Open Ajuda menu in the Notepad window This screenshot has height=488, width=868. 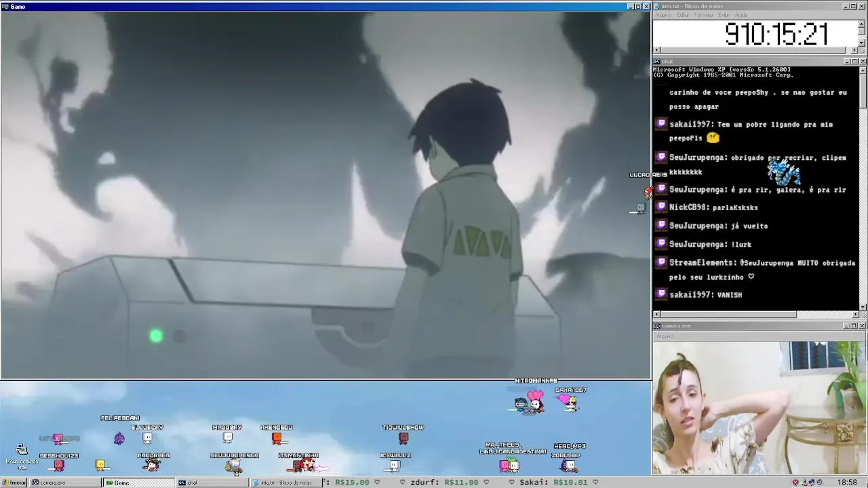pyautogui.click(x=741, y=15)
